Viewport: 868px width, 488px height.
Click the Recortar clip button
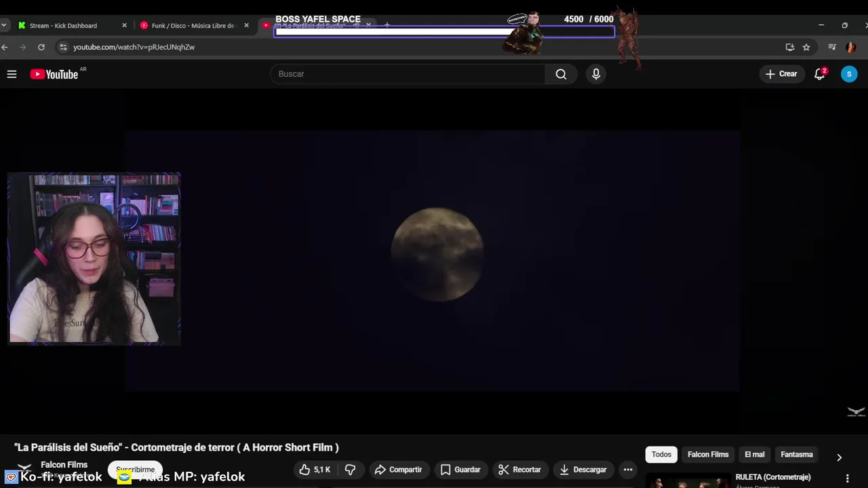pos(519,469)
